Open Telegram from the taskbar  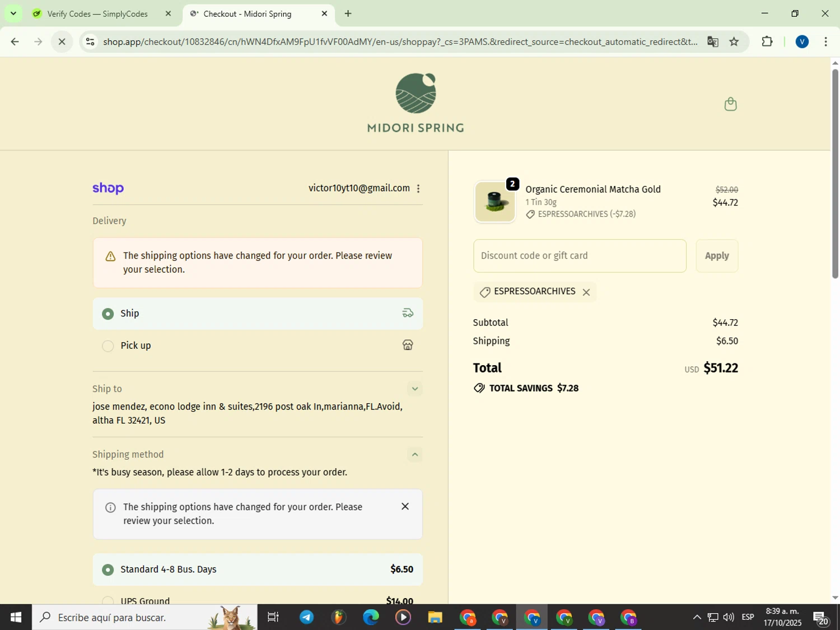click(x=306, y=617)
